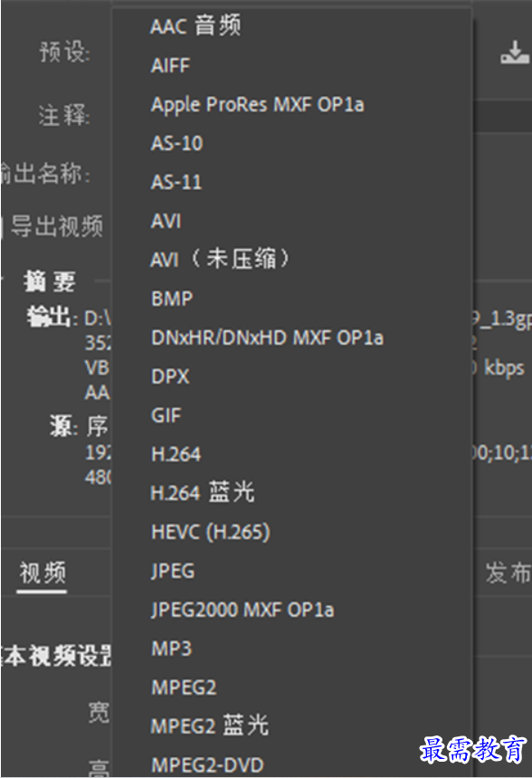The height and width of the screenshot is (778, 532).
Task: Select BMP image format
Action: pos(172,299)
